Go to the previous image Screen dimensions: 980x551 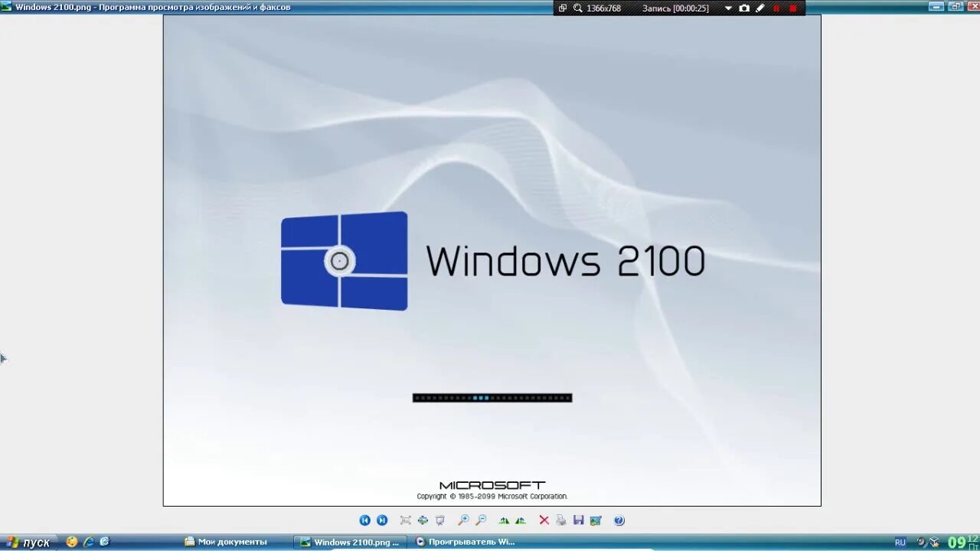point(364,520)
